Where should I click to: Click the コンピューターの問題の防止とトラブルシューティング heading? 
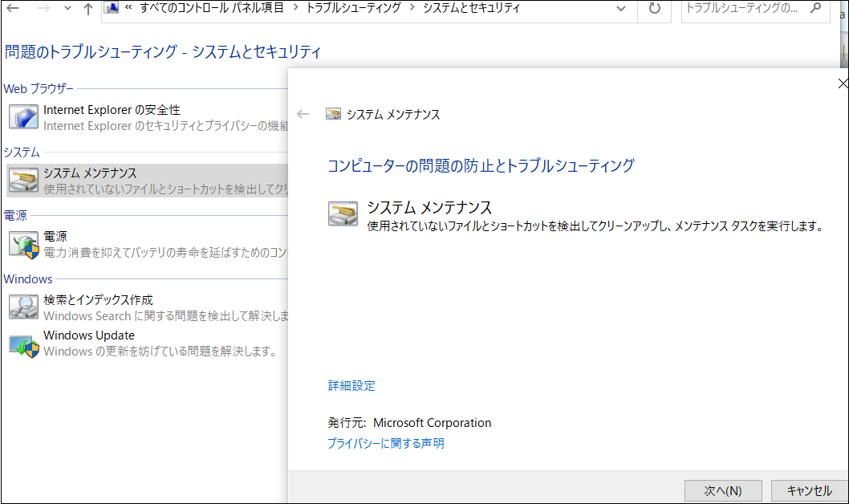click(x=481, y=165)
